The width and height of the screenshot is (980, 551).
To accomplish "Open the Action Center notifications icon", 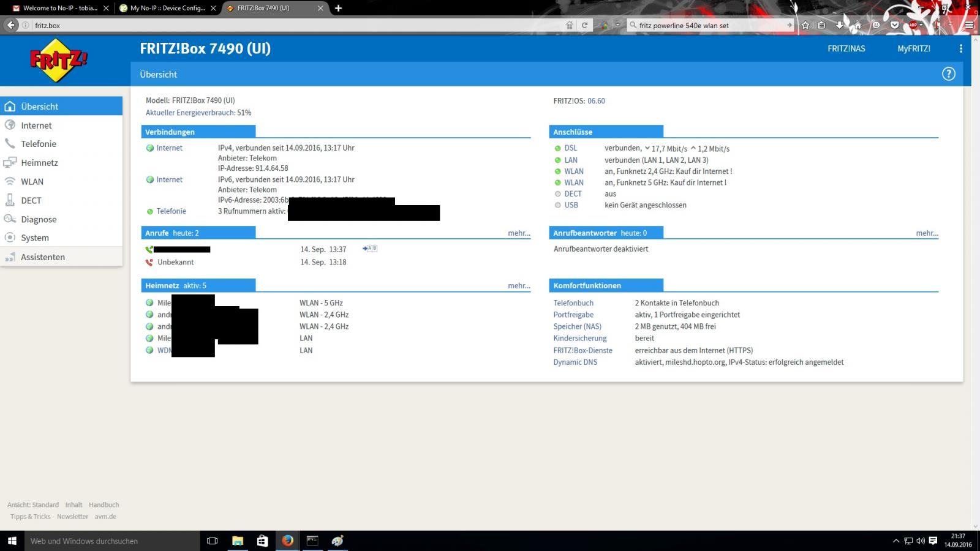I will [x=933, y=541].
